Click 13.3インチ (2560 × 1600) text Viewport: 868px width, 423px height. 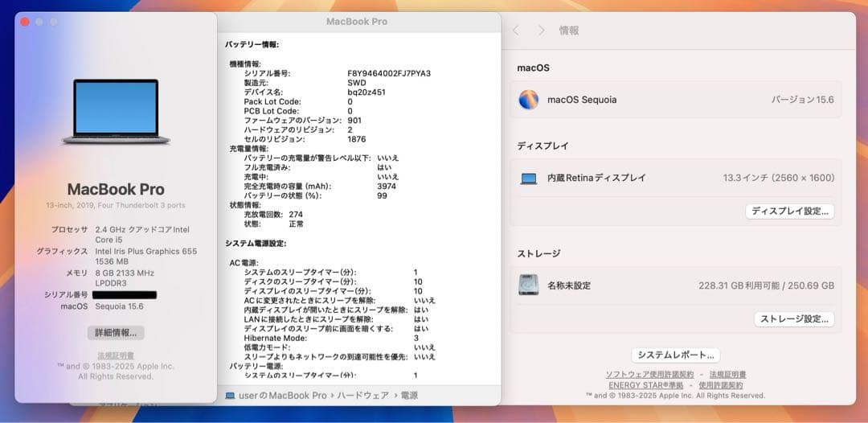[778, 179]
